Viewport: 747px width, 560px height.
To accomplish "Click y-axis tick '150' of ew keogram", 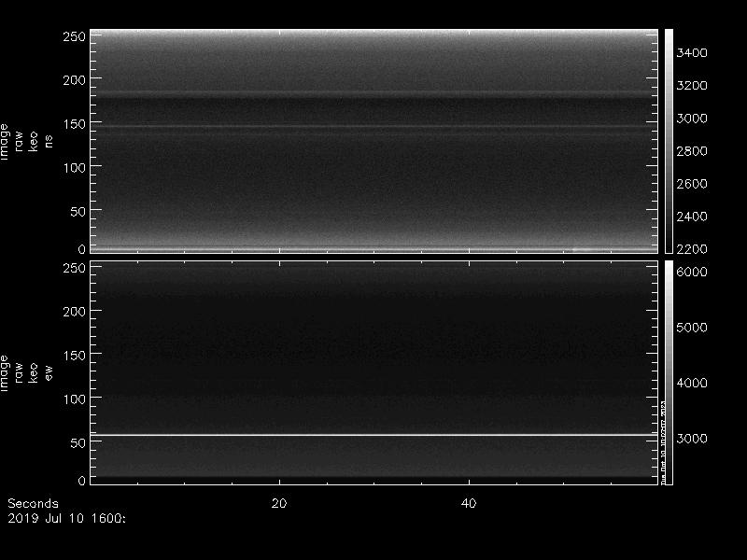I will pyautogui.click(x=75, y=356).
